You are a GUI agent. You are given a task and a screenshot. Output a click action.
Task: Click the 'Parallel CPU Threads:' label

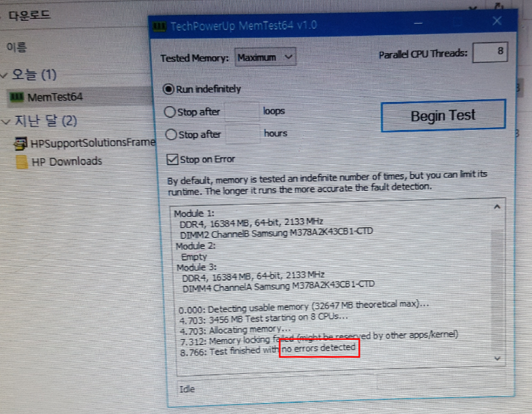click(x=423, y=55)
